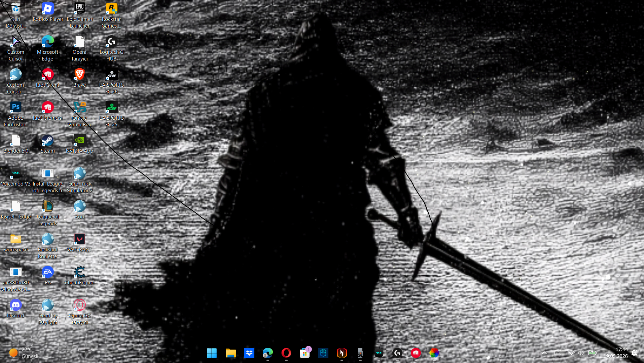Open the Windows Start menu

pyautogui.click(x=212, y=353)
